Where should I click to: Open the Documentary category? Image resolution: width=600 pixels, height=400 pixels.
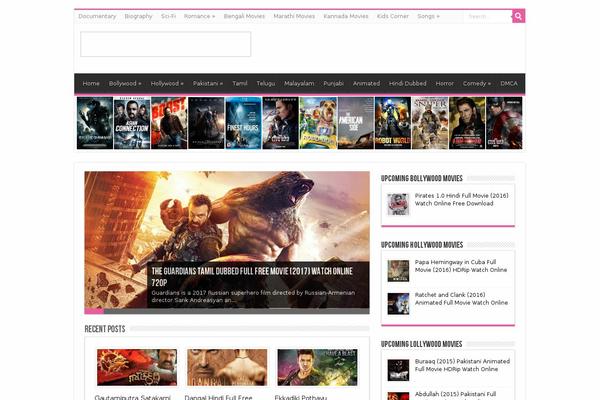pyautogui.click(x=97, y=16)
